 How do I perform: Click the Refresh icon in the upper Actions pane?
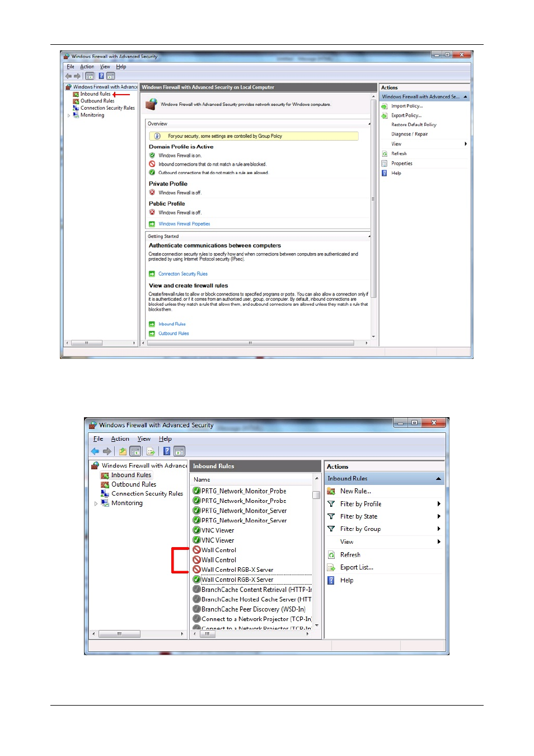tap(385, 153)
